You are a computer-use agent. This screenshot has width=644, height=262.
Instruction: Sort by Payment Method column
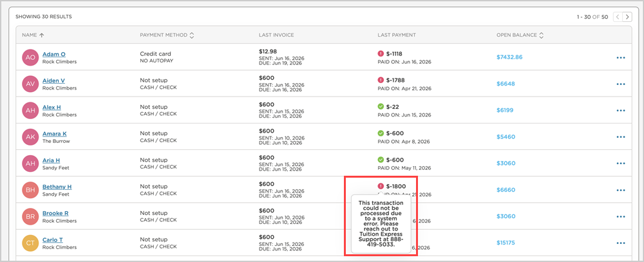point(192,35)
